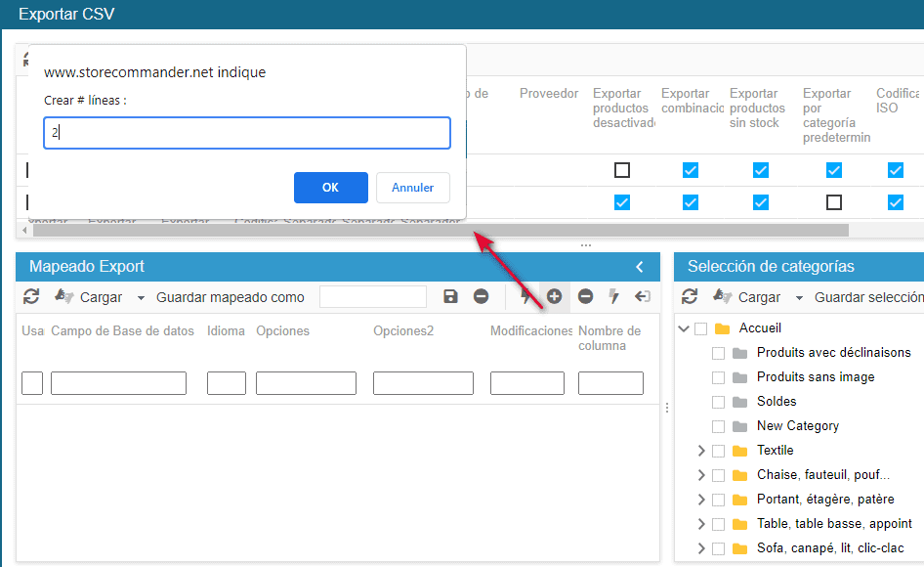
Task: Collapse the Mapeado Export panel with its chevron
Action: [x=640, y=267]
